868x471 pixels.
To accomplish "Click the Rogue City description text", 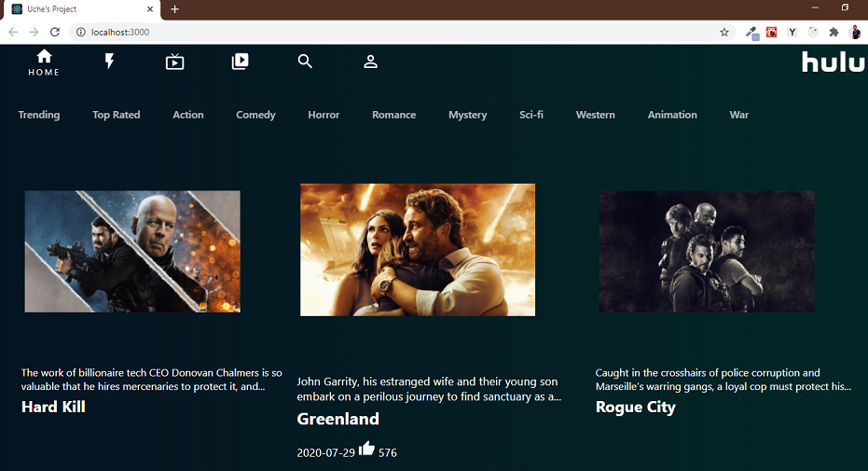I will [x=723, y=380].
